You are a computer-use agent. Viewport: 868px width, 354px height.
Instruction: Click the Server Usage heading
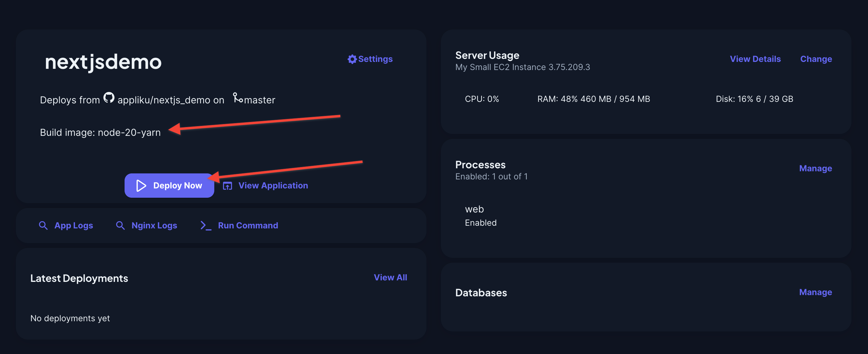coord(487,55)
